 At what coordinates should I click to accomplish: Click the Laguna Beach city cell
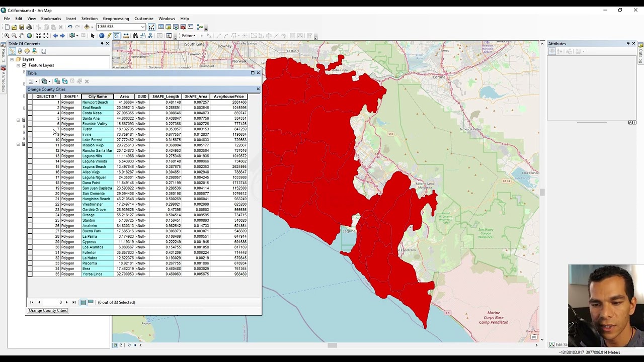pyautogui.click(x=98, y=166)
